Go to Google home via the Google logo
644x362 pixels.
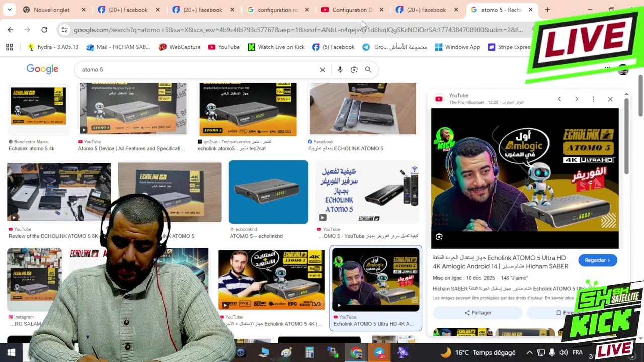pos(42,69)
